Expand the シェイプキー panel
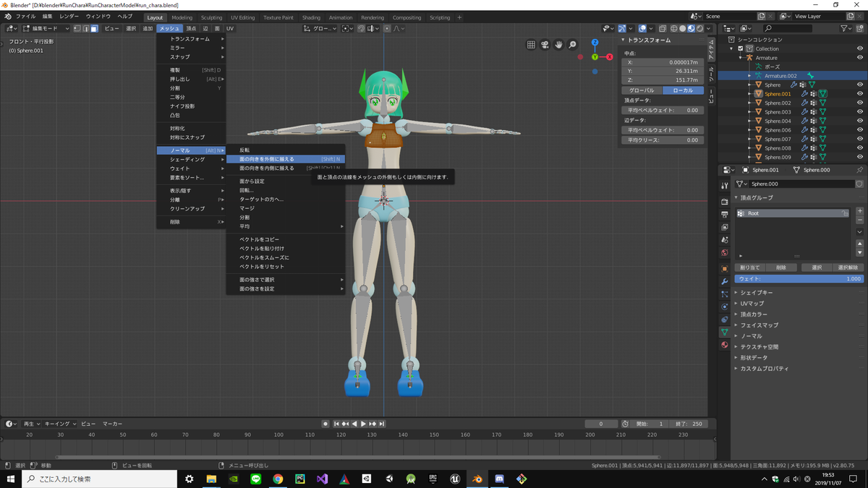868x488 pixels. point(757,293)
